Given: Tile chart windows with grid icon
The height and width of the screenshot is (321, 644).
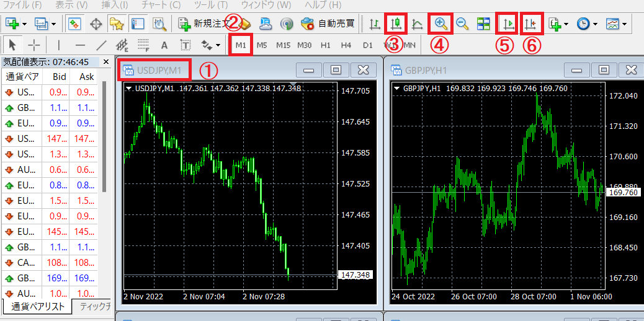Looking at the screenshot, I should (x=483, y=24).
